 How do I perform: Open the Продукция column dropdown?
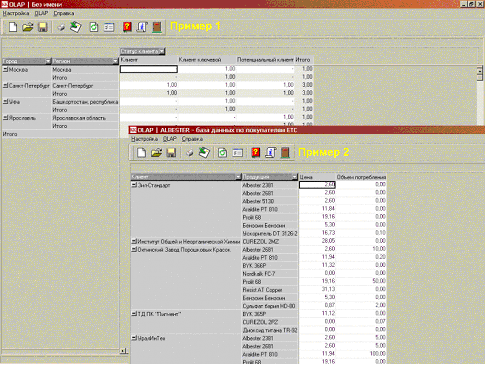click(294, 176)
